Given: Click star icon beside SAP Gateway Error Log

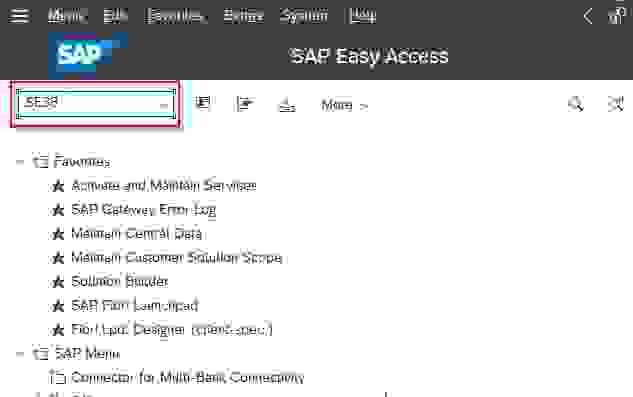Looking at the screenshot, I should (x=58, y=210).
